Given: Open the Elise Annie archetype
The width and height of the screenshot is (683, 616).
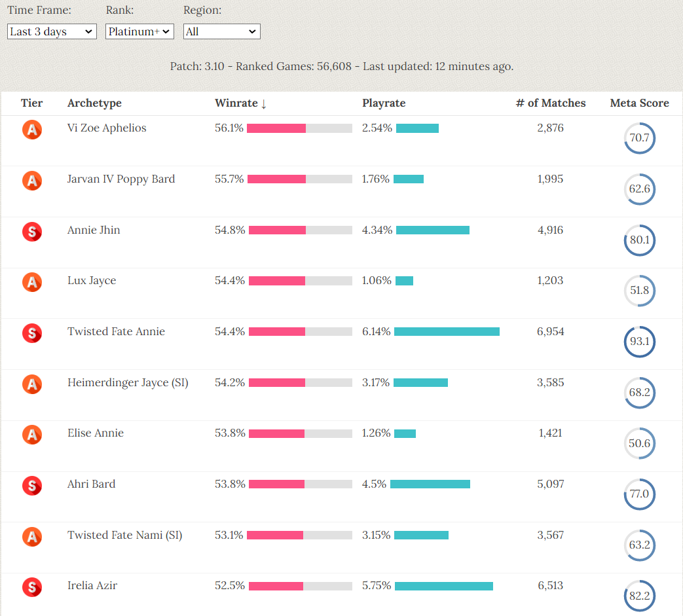Looking at the screenshot, I should [x=96, y=433].
